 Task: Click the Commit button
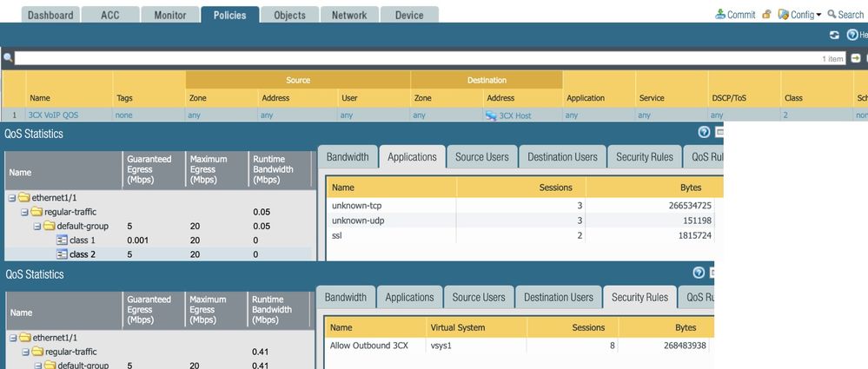[x=735, y=15]
